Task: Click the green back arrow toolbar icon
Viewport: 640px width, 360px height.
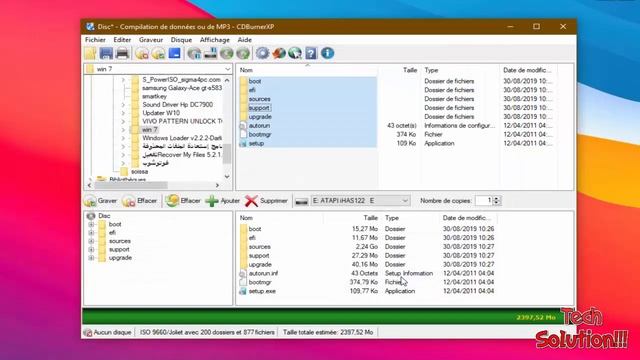Action: click(227, 53)
